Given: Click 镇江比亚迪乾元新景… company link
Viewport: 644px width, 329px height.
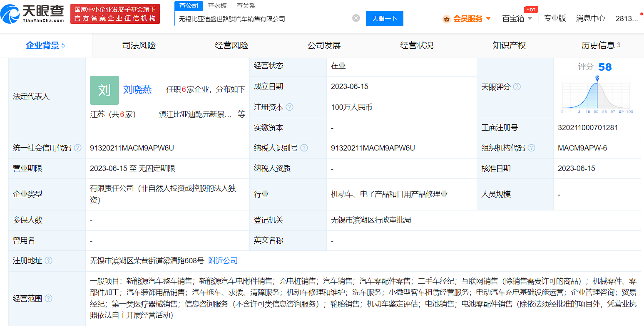Looking at the screenshot, I should coord(195,114).
